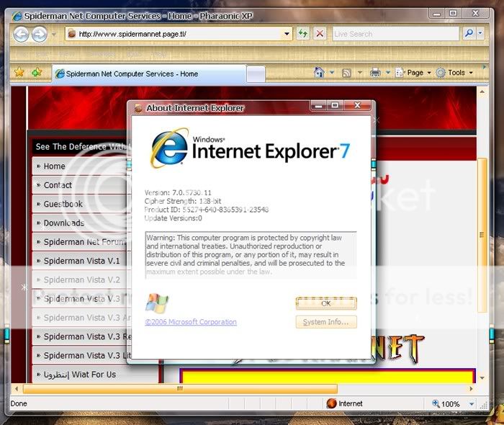Click the Version 7.0.5730.11 text

(x=178, y=192)
